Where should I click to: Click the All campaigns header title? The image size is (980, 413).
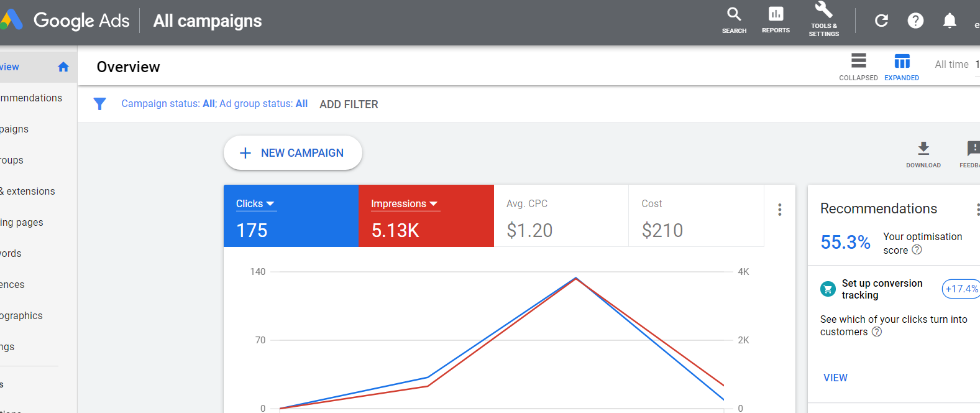[208, 21]
